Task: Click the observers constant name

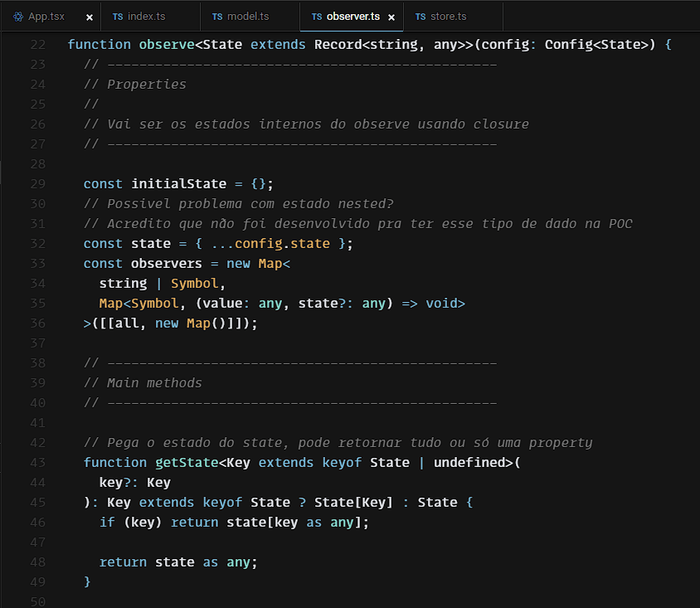Action: [x=166, y=263]
